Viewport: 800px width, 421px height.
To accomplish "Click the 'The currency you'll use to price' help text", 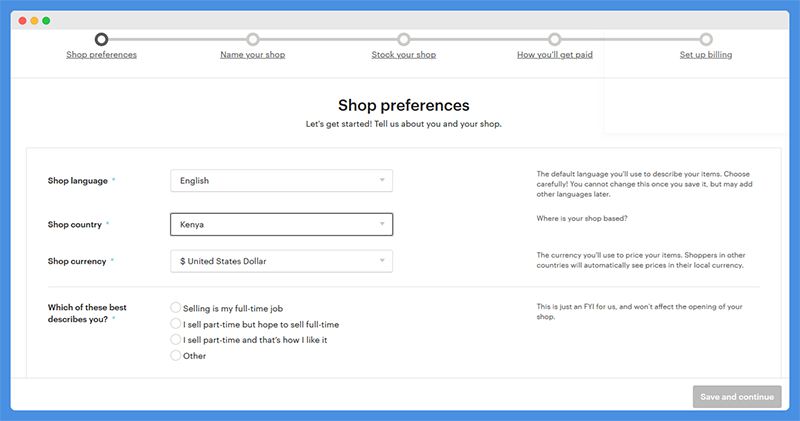I will pos(641,260).
